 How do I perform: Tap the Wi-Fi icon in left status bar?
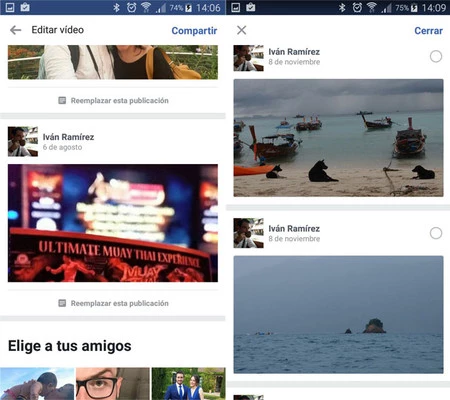pyautogui.click(x=146, y=7)
